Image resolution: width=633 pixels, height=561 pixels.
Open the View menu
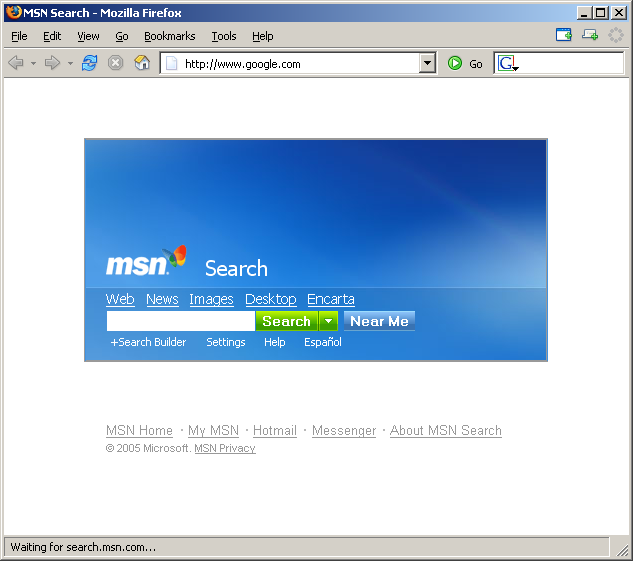(88, 36)
